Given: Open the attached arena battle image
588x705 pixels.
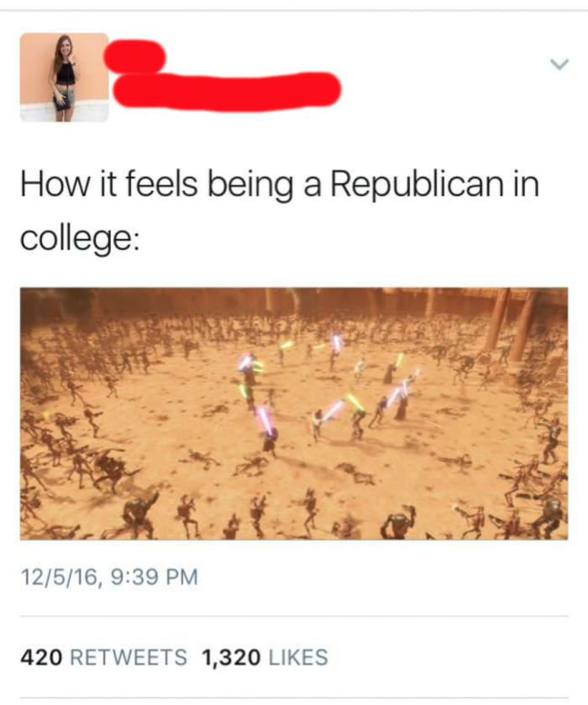Looking at the screenshot, I should tap(294, 413).
